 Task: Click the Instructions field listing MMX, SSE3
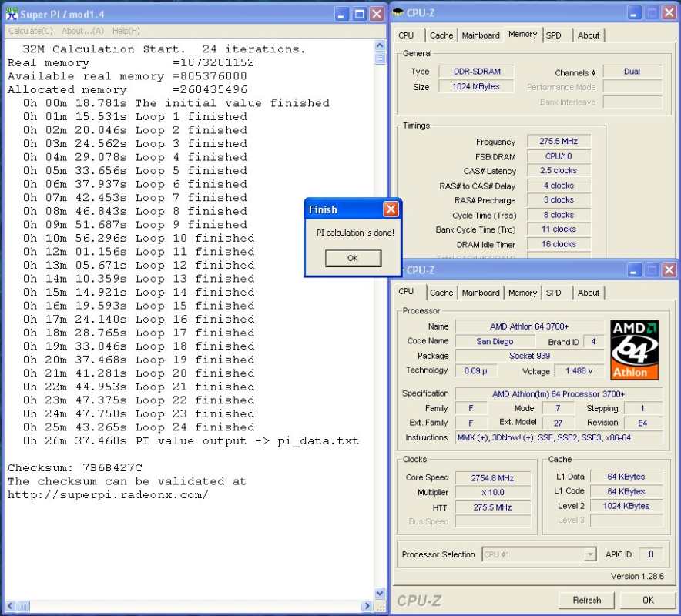pyautogui.click(x=559, y=437)
